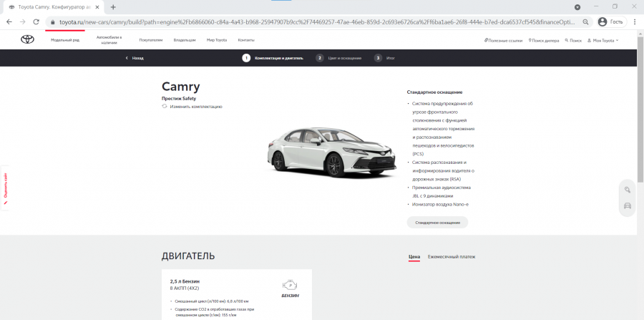644x320 pixels.
Task: Click the Стандартное оснащение button
Action: [x=437, y=222]
